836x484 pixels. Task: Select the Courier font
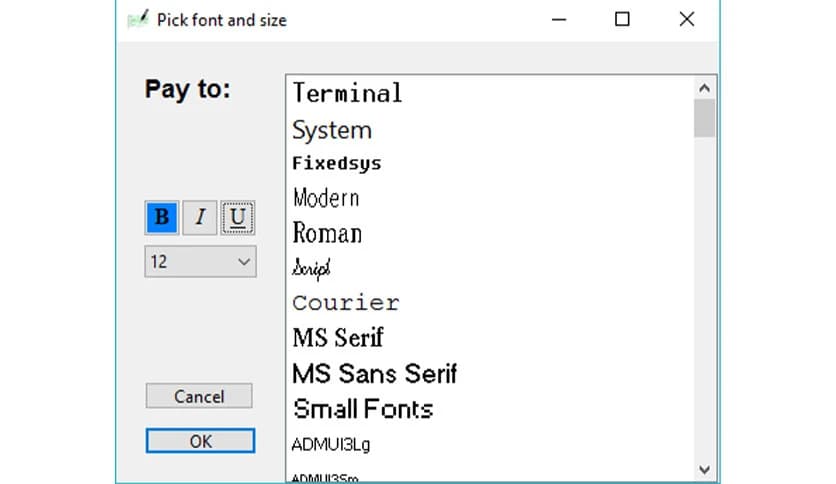345,303
